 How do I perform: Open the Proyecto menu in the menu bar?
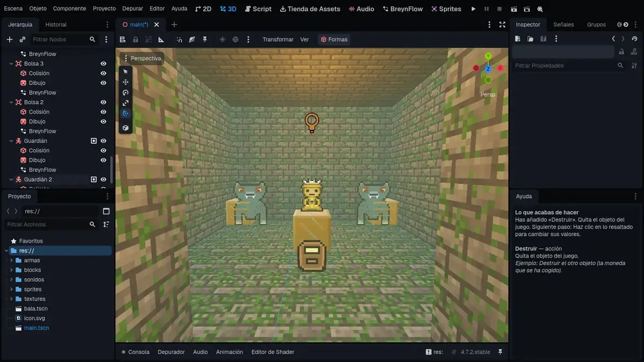click(104, 9)
